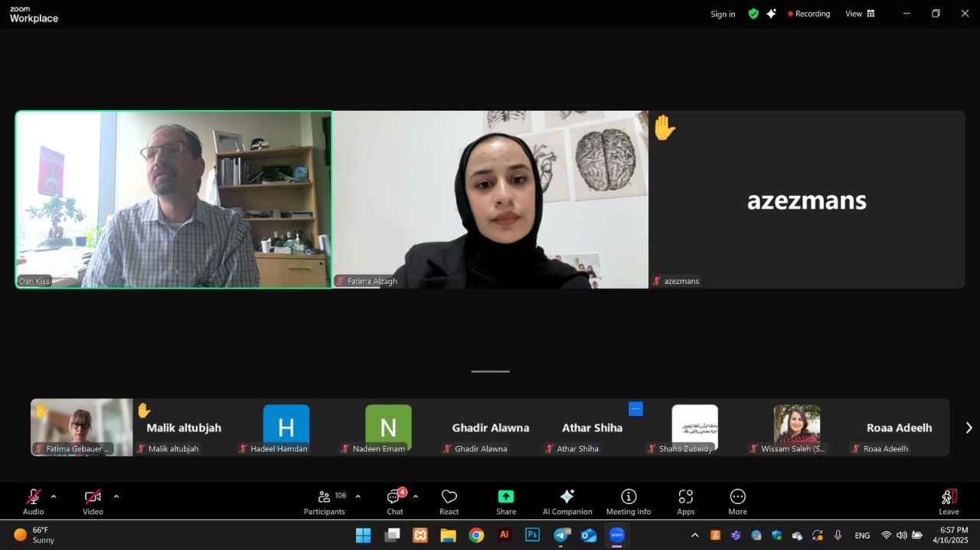The width and height of the screenshot is (980, 550).
Task: Click the Share screen icon
Action: (505, 501)
